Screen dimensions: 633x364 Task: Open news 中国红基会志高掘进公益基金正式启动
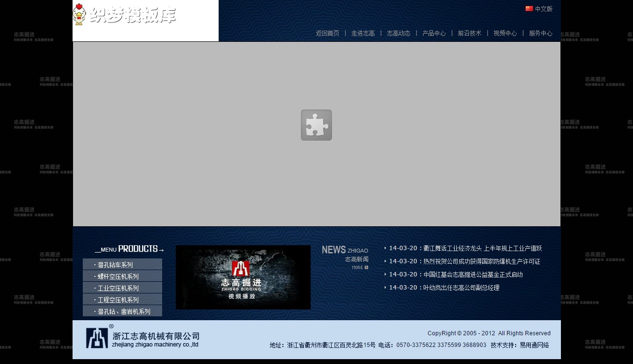click(473, 274)
